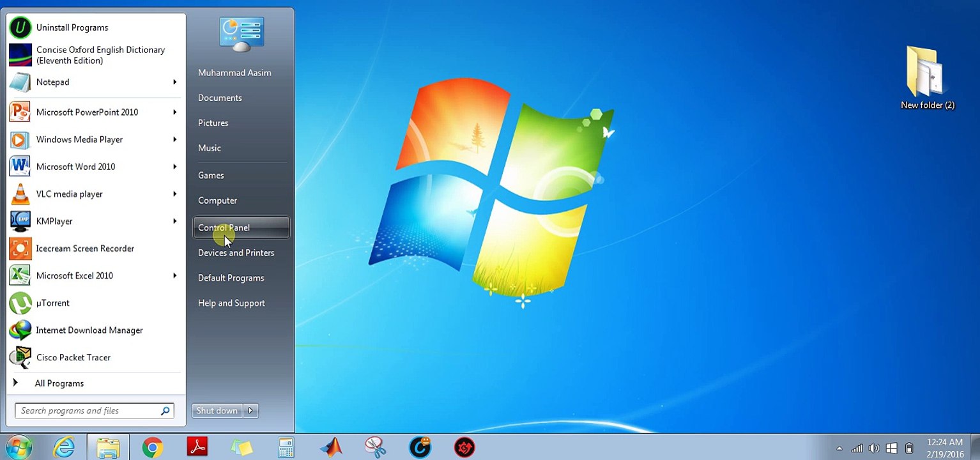Launch Internet Explorer from taskbar
Screen dimensions: 980x460
[x=64, y=447]
